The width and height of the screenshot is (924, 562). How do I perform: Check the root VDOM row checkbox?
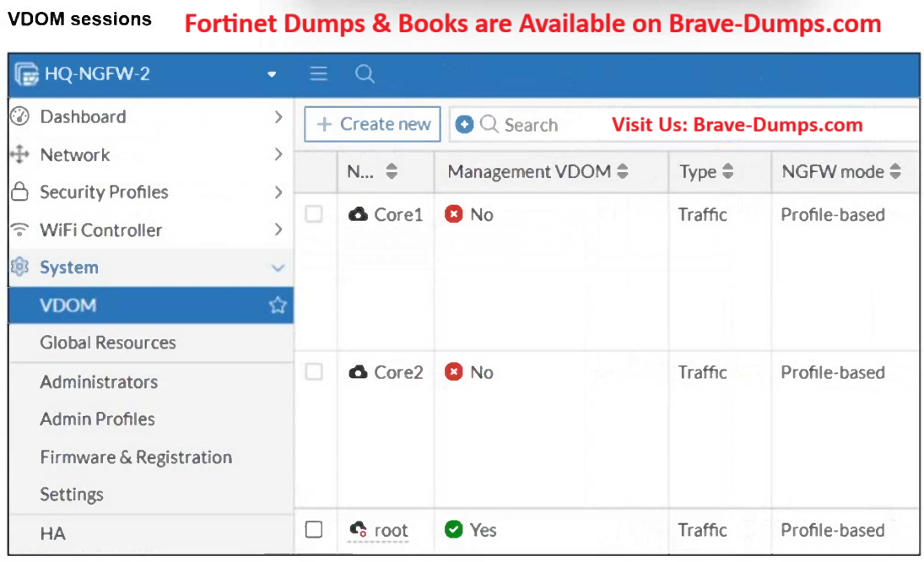(x=314, y=529)
